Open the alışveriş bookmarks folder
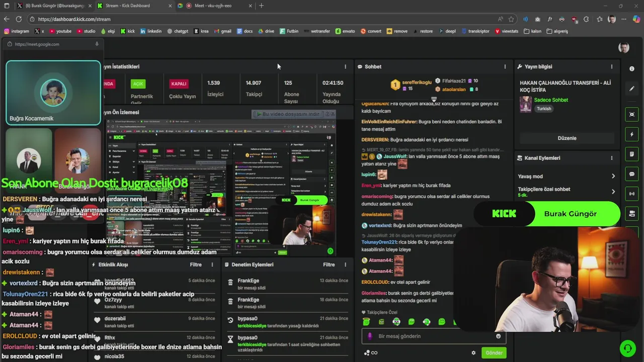Image resolution: width=644 pixels, height=362 pixels. click(556, 31)
